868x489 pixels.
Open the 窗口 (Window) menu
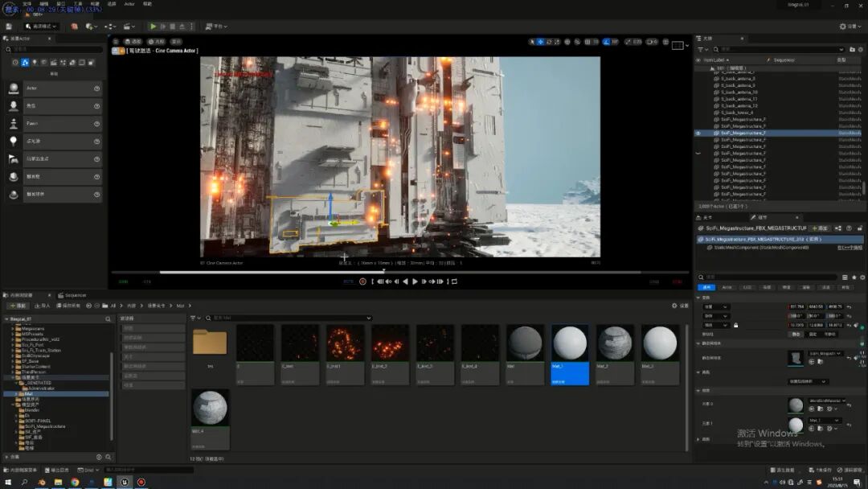coord(61,4)
